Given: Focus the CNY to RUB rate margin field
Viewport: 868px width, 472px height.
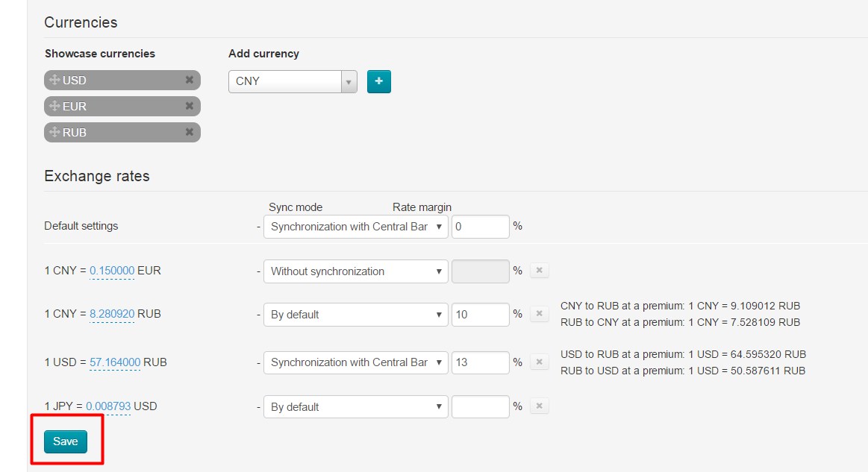Looking at the screenshot, I should 480,315.
